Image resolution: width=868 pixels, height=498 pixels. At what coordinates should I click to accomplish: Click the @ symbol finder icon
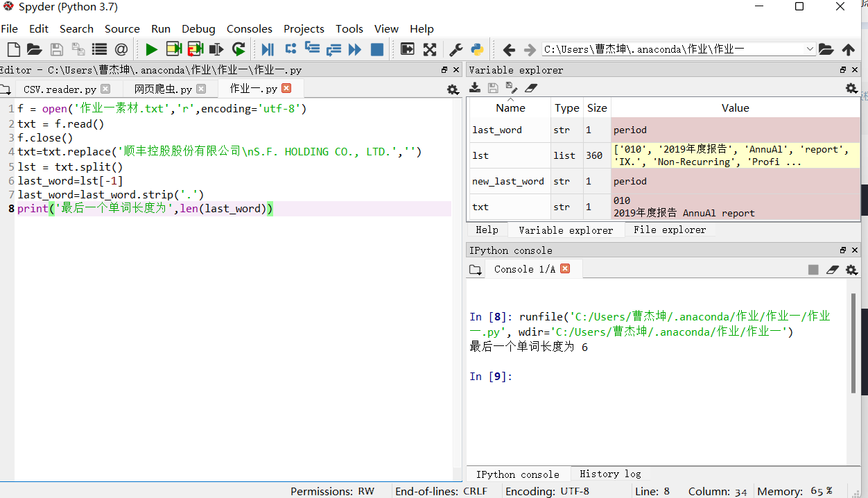121,49
